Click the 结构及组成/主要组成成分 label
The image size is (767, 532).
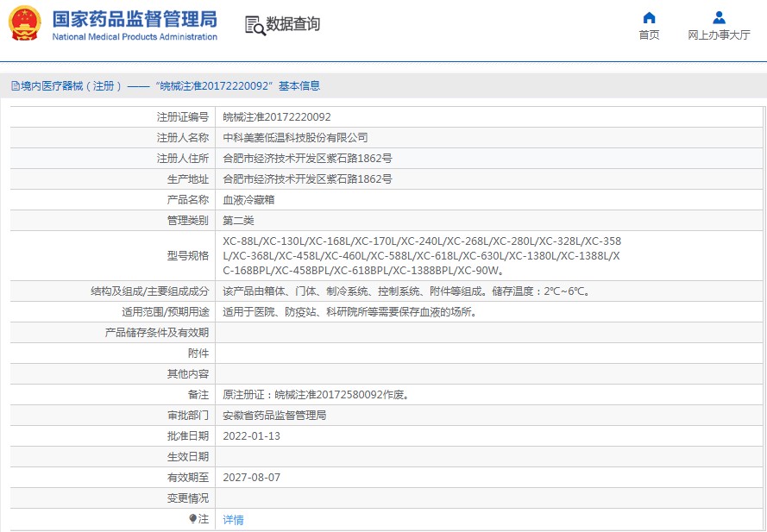[x=149, y=291]
